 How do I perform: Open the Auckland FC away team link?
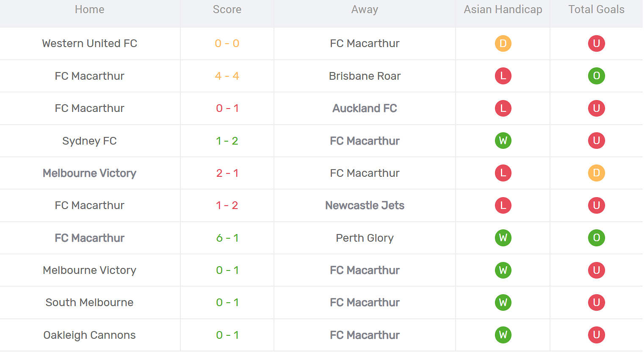[365, 108]
